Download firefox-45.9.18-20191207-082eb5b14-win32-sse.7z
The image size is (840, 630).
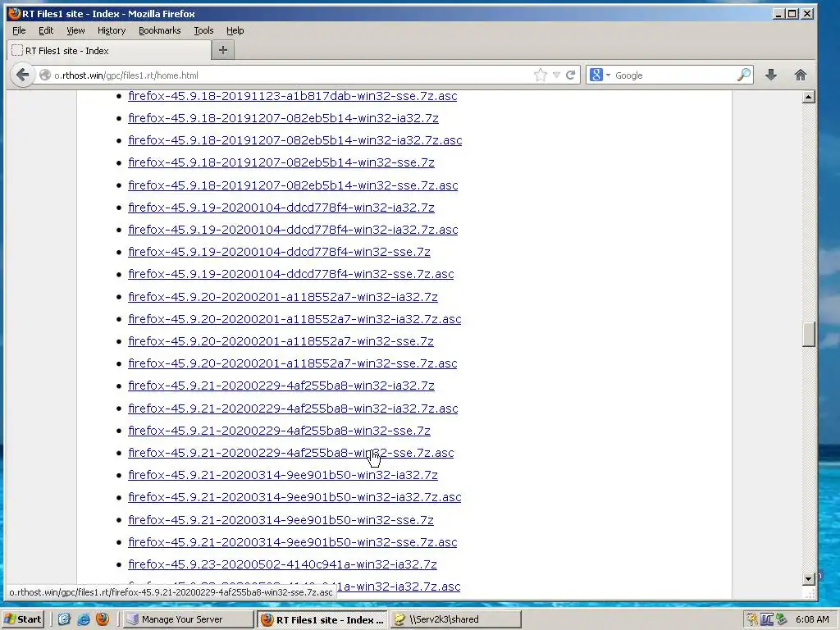click(281, 162)
